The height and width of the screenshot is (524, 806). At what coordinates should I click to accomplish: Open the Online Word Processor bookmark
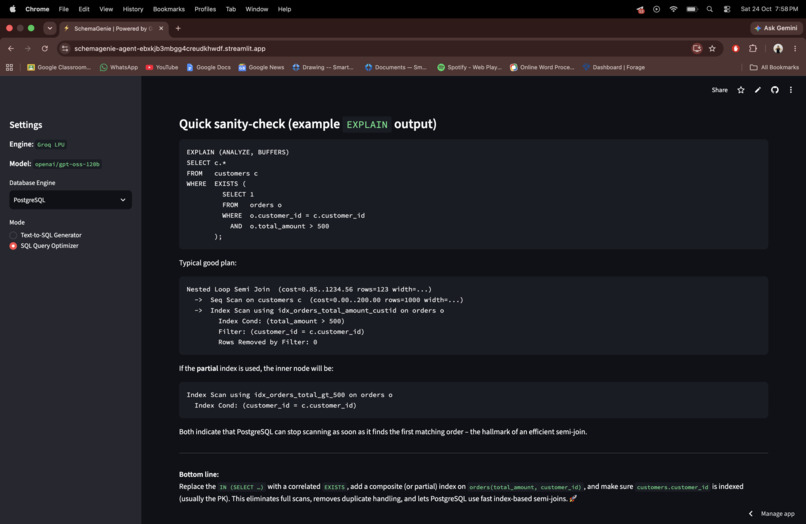[542, 67]
